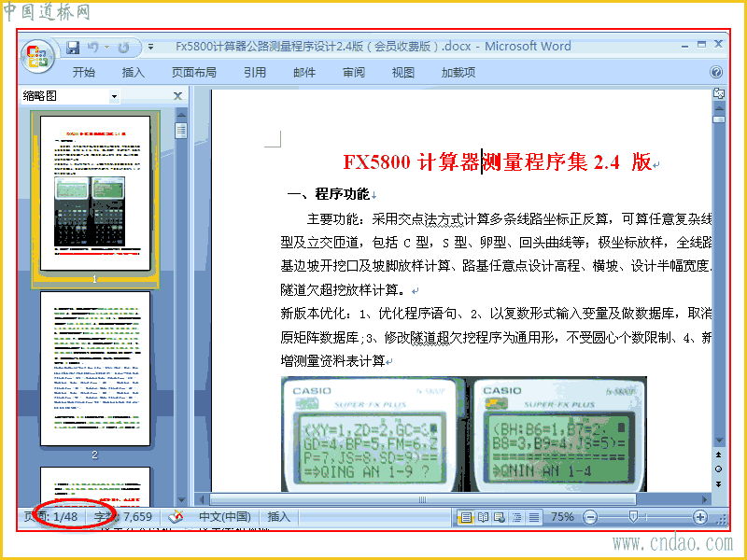This screenshot has width=747, height=560.
Task: Switch to Full Screen Reading view
Action: coord(483,517)
